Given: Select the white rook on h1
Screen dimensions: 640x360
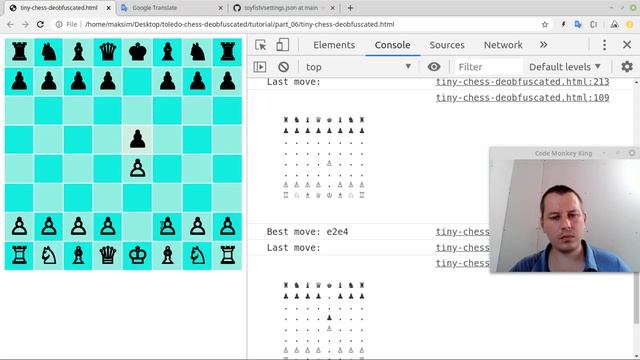Looking at the screenshot, I should coord(227,256).
